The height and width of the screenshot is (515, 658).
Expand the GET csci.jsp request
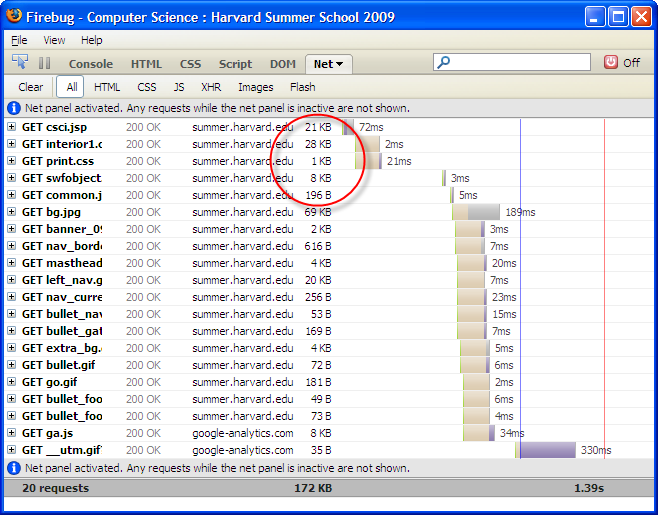point(11,127)
